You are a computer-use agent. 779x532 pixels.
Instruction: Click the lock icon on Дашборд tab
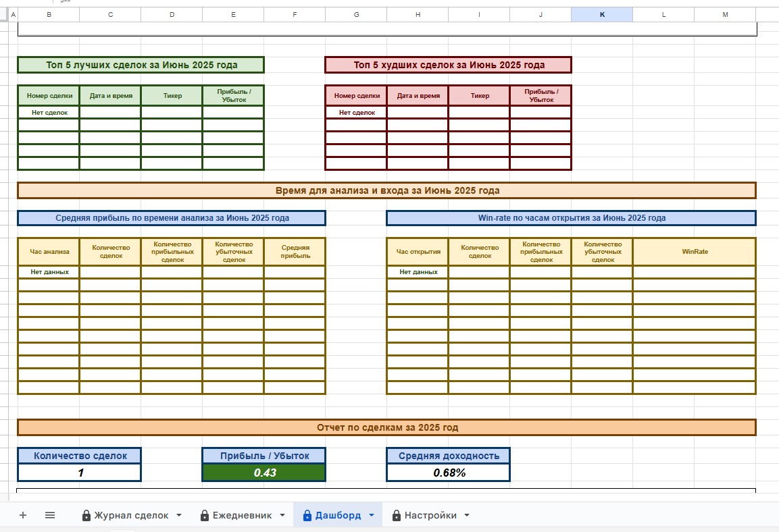click(x=307, y=516)
